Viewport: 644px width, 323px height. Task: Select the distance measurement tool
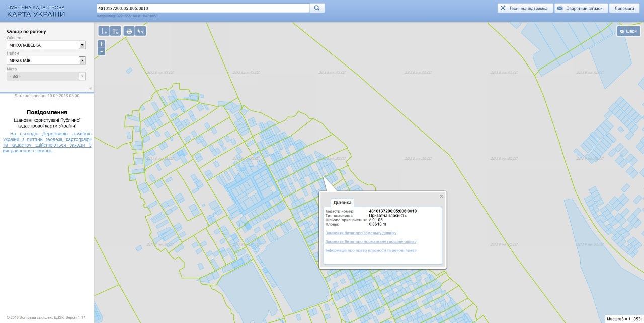point(104,31)
